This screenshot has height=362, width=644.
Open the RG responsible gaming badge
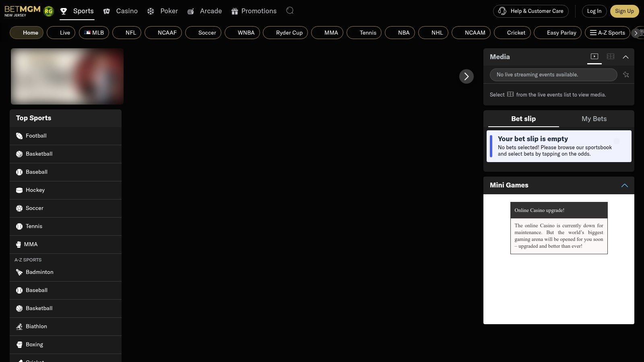(49, 11)
